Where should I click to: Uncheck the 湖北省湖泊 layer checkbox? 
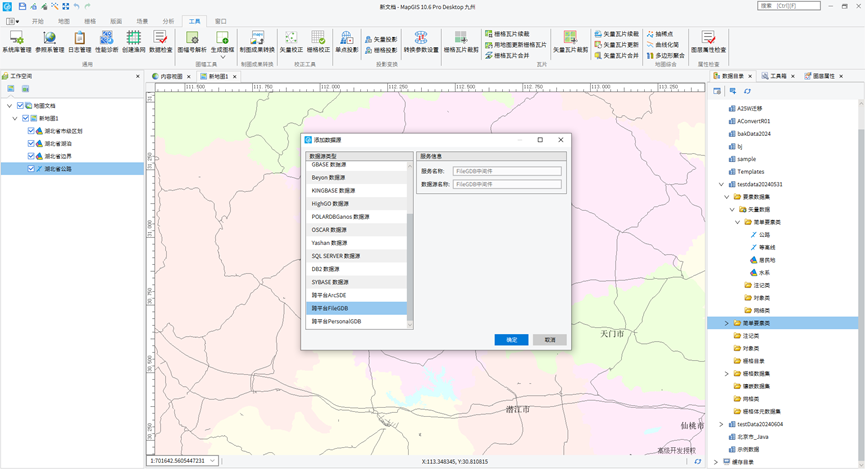pyautogui.click(x=32, y=143)
